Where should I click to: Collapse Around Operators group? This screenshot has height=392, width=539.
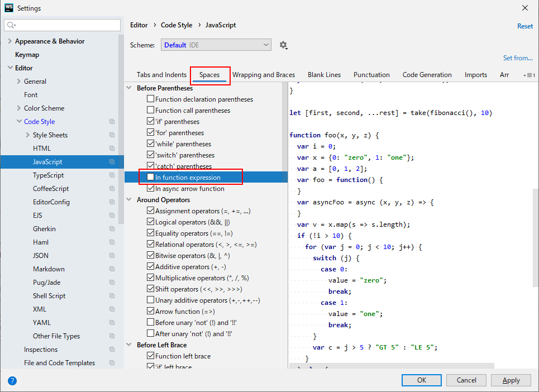coord(129,199)
